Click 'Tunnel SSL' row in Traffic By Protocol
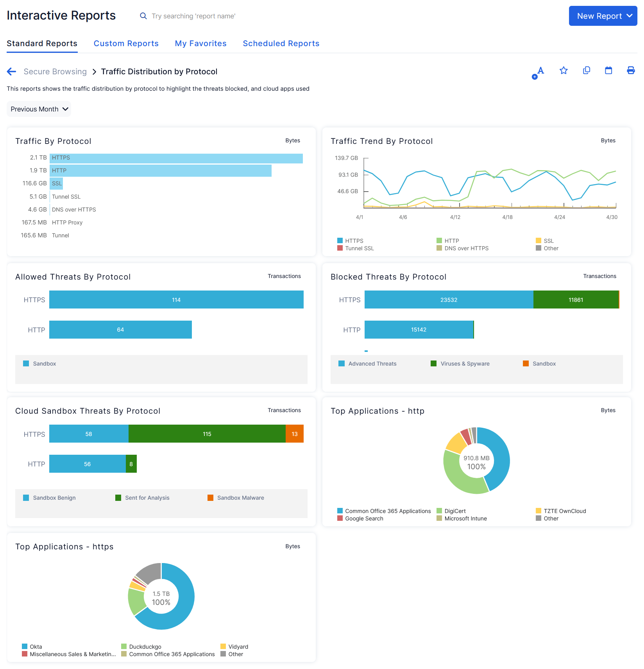The width and height of the screenshot is (644, 669). click(x=66, y=197)
